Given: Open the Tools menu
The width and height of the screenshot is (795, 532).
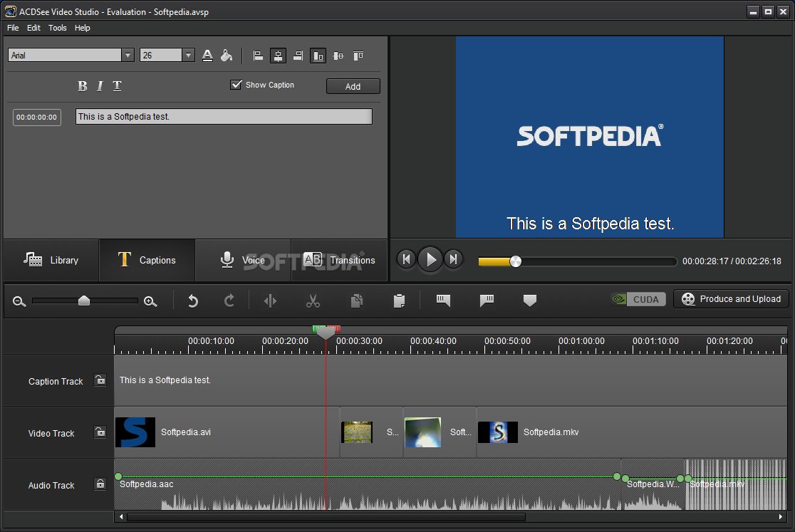Looking at the screenshot, I should click(57, 28).
